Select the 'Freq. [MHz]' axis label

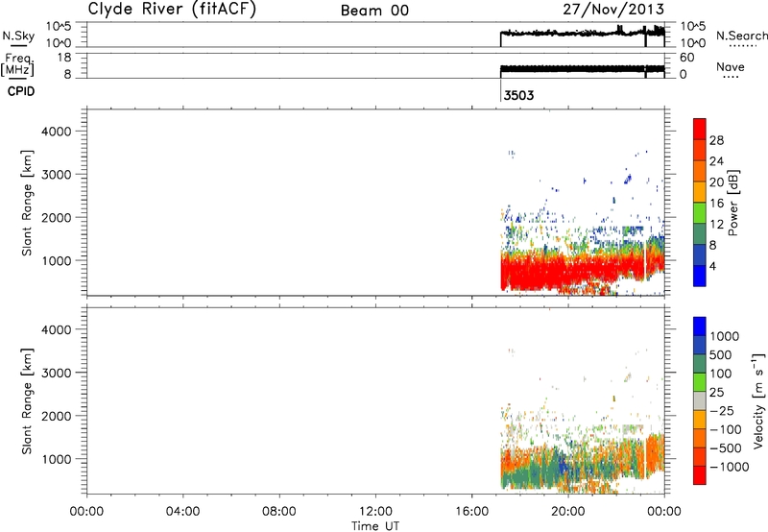18,65
